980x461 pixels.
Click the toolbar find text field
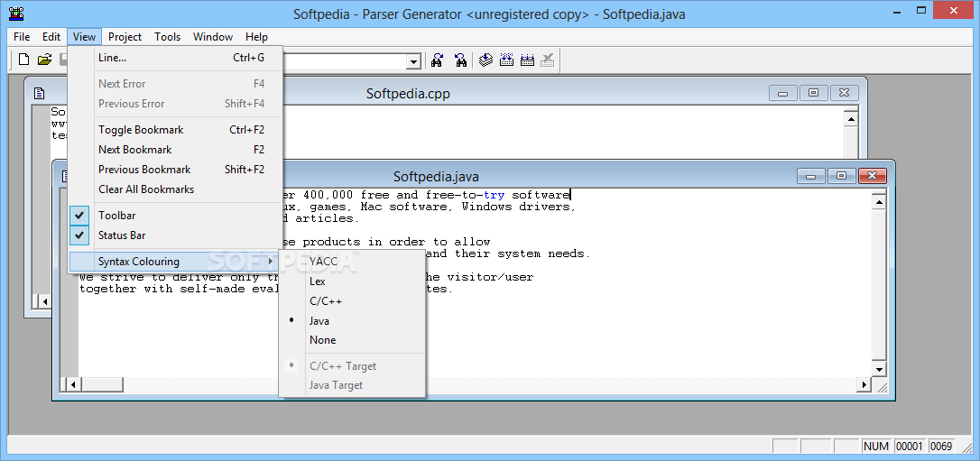(x=345, y=61)
